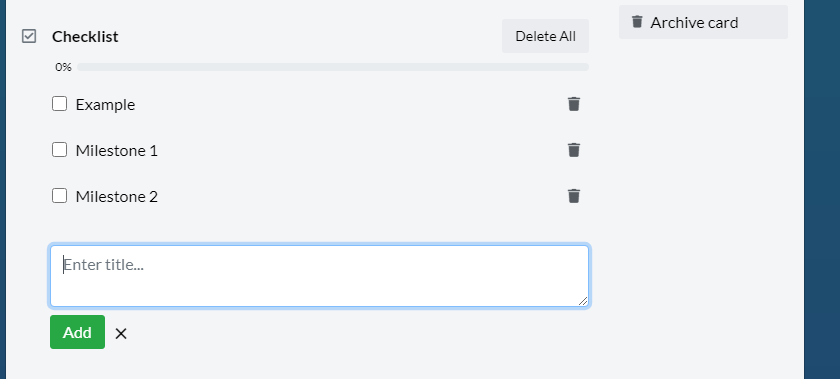Click the trash icon beside Archive card

click(x=637, y=21)
